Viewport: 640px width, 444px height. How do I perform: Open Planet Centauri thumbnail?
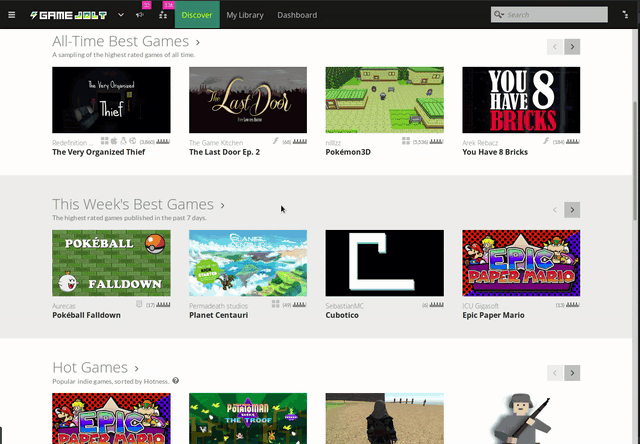pyautogui.click(x=248, y=263)
